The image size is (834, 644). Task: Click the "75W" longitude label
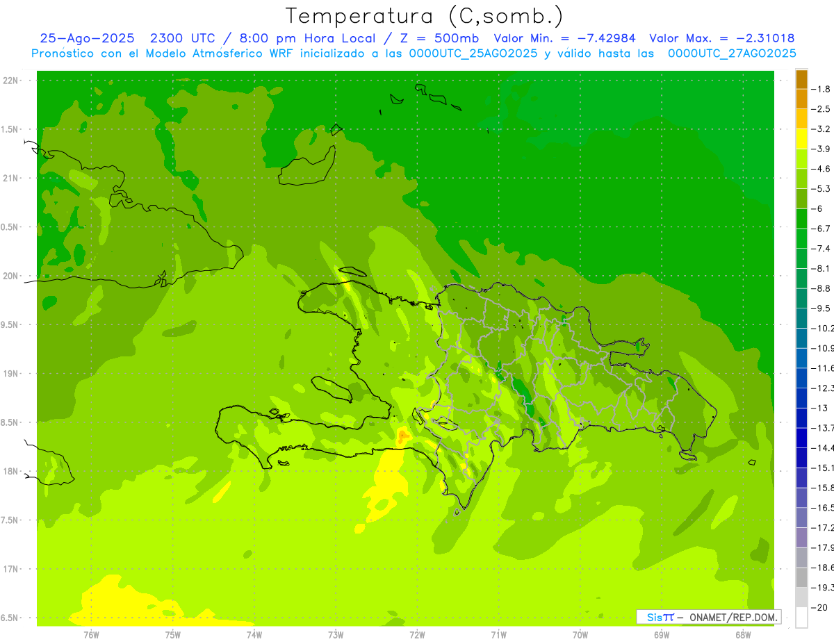[x=173, y=635]
